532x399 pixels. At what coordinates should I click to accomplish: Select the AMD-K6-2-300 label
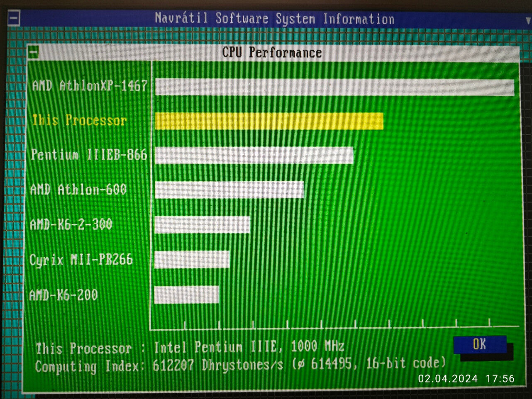tap(71, 224)
